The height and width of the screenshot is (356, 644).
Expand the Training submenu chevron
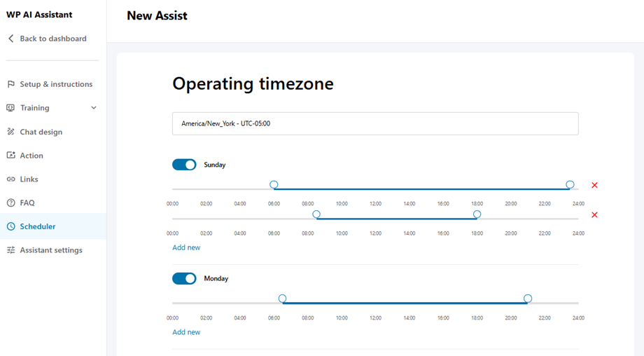[94, 108]
